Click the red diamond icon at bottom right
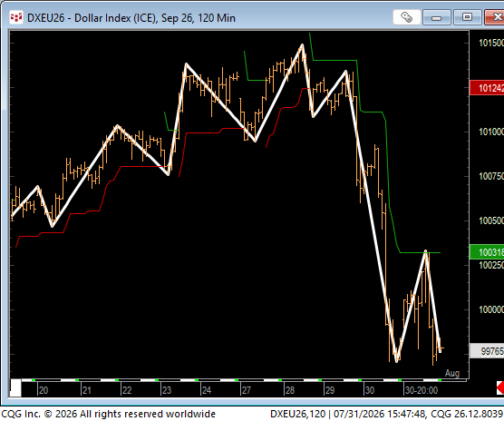Screen dimensions: 504x421 tap(500, 387)
